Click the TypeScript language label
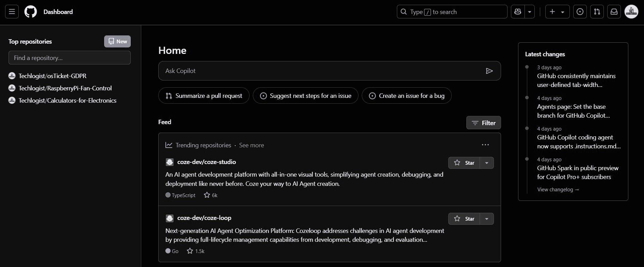Screen dimensions: 644x267 point(180,195)
